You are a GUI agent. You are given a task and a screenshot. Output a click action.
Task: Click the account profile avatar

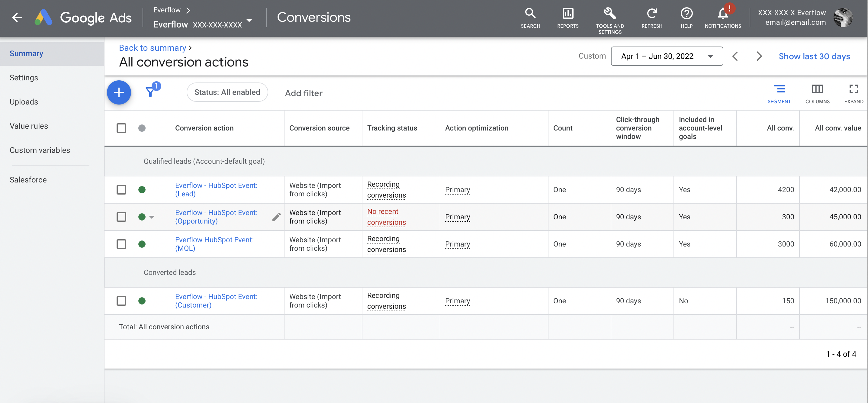[844, 18]
